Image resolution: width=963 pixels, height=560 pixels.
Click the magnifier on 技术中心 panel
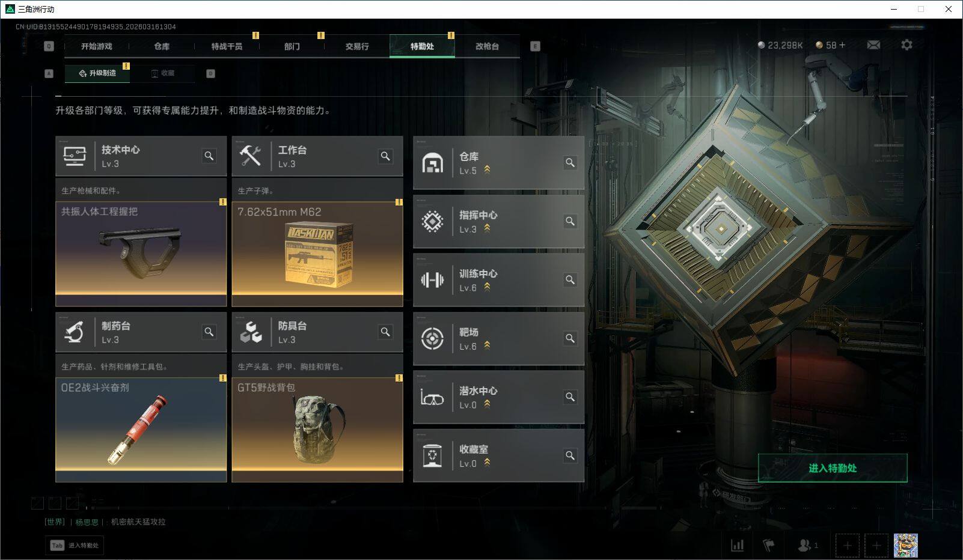coord(209,156)
